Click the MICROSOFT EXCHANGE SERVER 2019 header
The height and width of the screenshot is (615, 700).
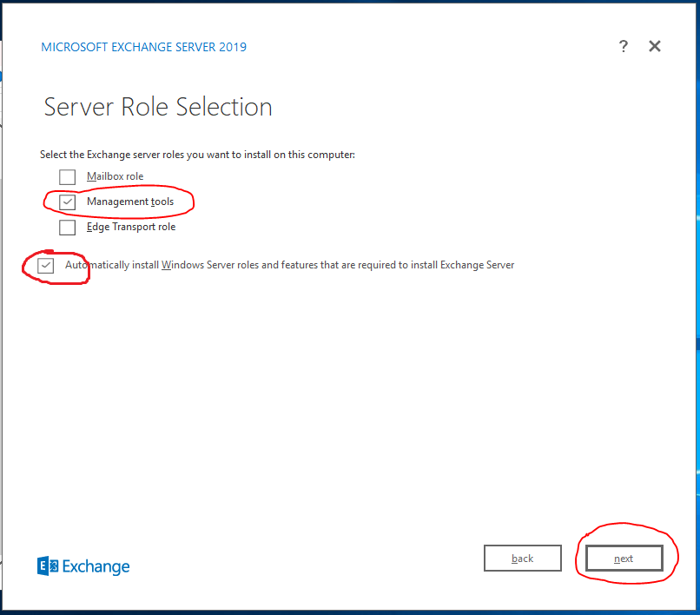pyautogui.click(x=143, y=46)
